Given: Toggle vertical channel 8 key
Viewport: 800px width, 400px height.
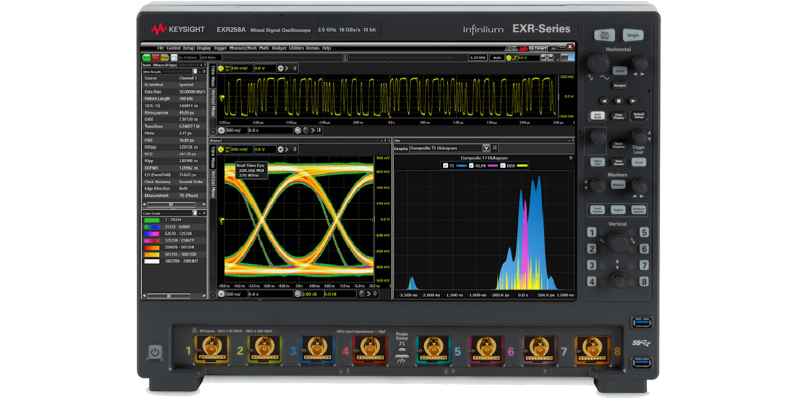Looking at the screenshot, I should [x=644, y=281].
